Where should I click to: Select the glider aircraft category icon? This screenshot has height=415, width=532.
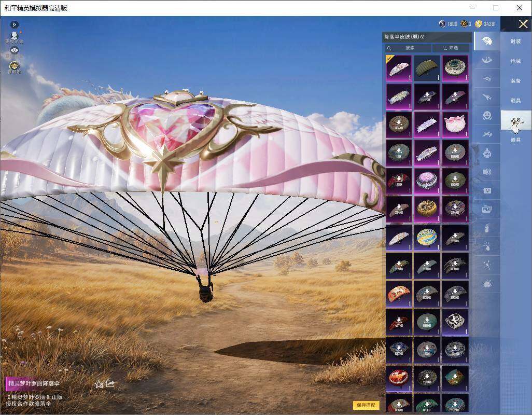tap(487, 79)
